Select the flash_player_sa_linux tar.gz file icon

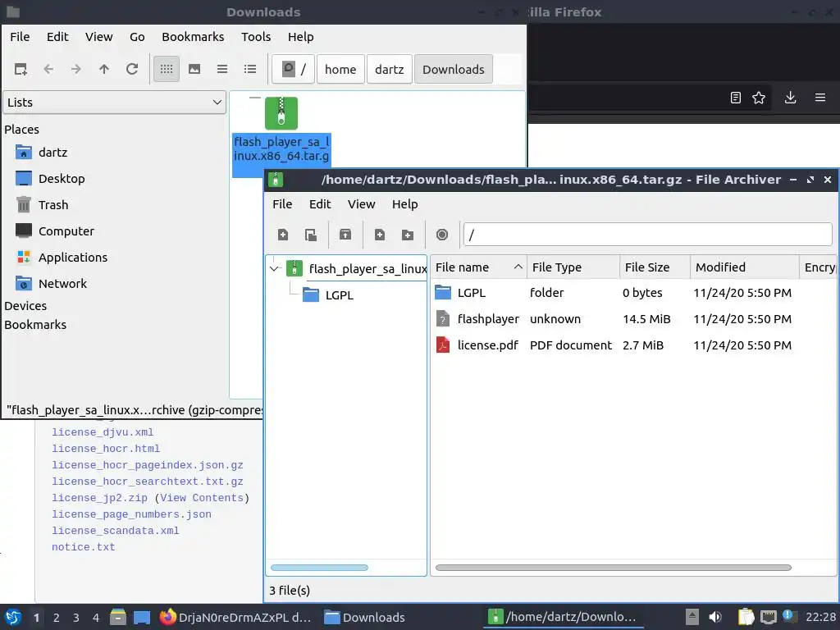(x=281, y=113)
